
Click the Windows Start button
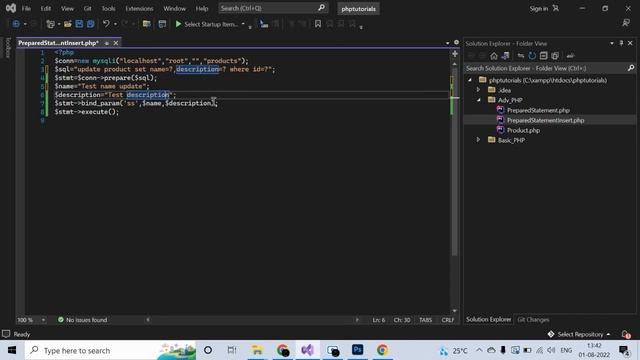click(x=12, y=350)
